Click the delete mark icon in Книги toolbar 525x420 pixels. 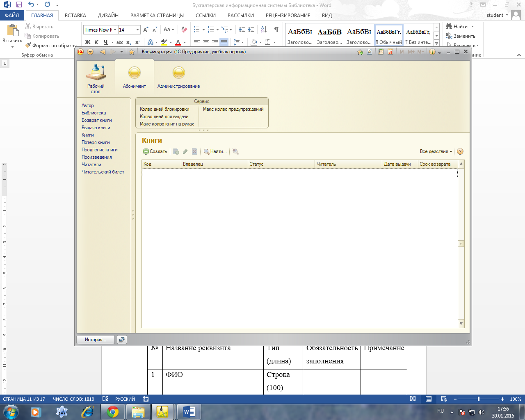click(195, 151)
